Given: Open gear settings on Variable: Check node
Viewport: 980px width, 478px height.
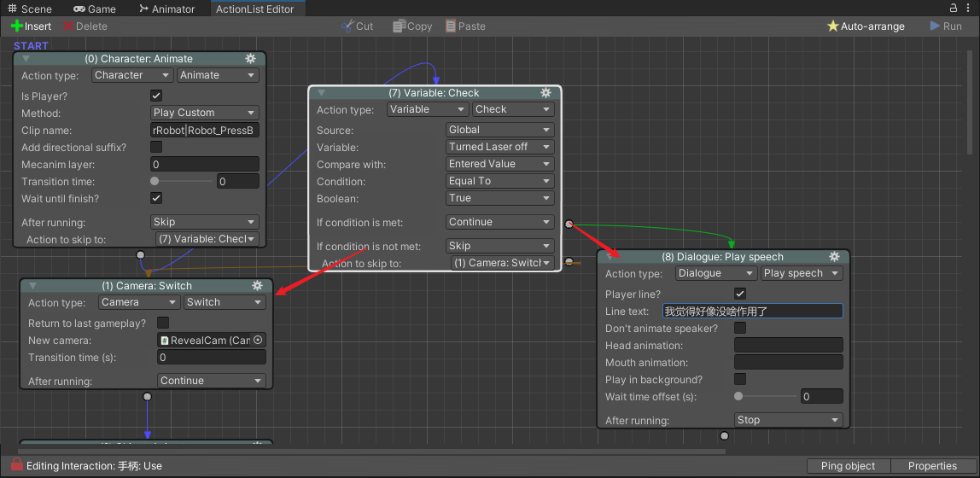Looking at the screenshot, I should point(545,93).
